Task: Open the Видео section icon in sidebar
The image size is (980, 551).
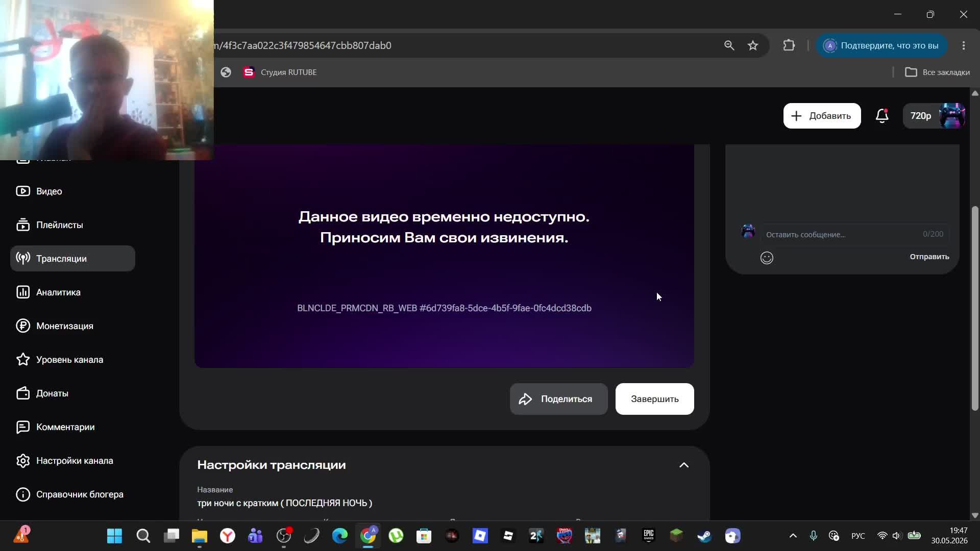Action: (22, 191)
